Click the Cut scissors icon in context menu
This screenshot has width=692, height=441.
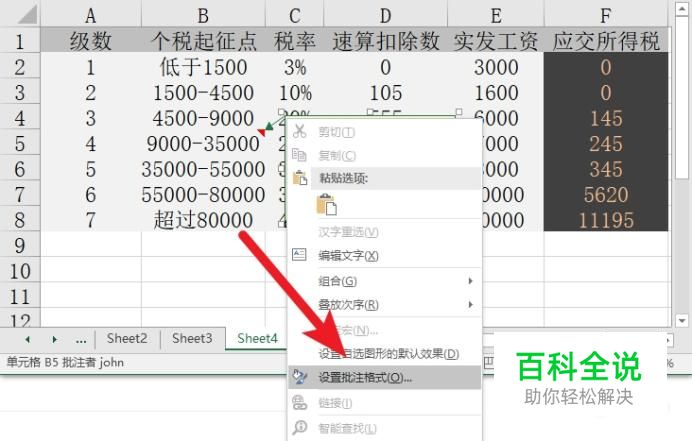[300, 131]
